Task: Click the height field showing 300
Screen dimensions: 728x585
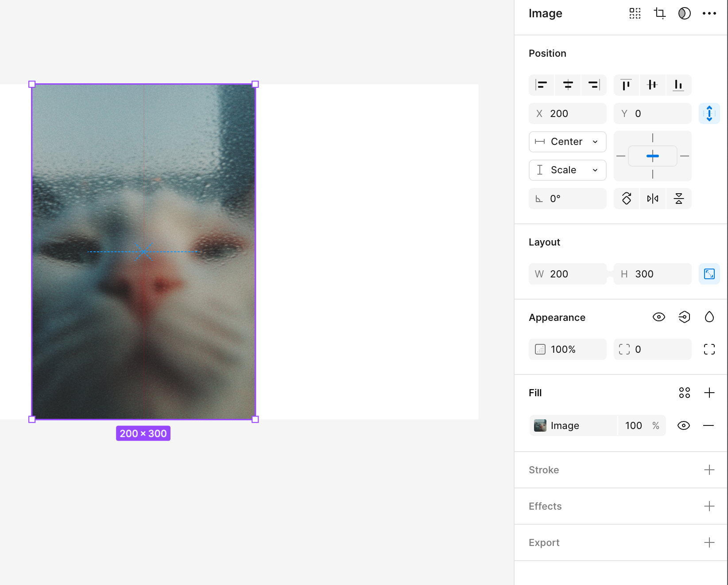Action: click(x=653, y=274)
